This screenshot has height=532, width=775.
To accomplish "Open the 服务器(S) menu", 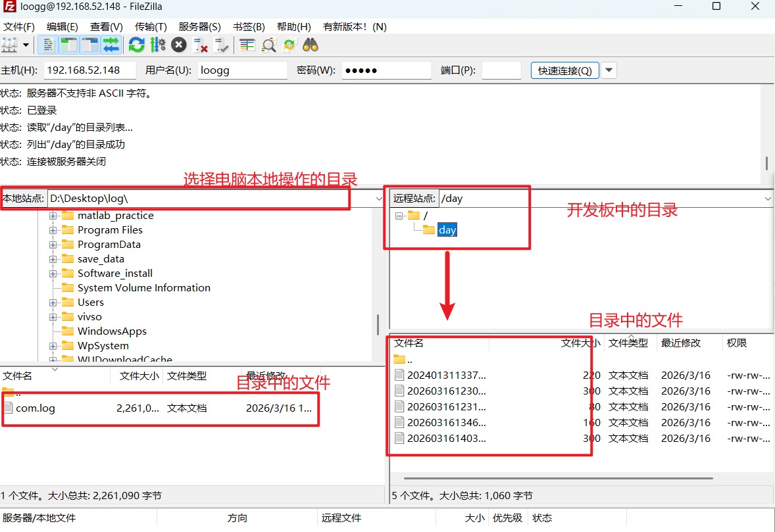I will [200, 27].
